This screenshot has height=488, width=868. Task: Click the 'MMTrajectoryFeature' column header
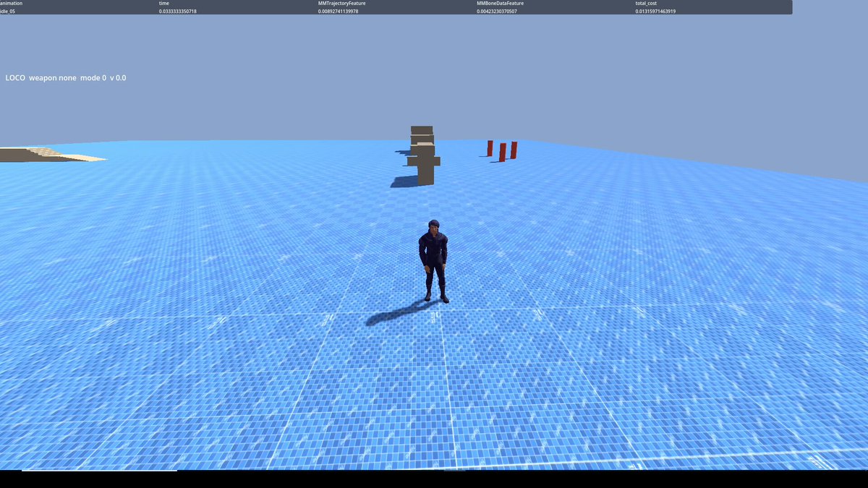[342, 4]
